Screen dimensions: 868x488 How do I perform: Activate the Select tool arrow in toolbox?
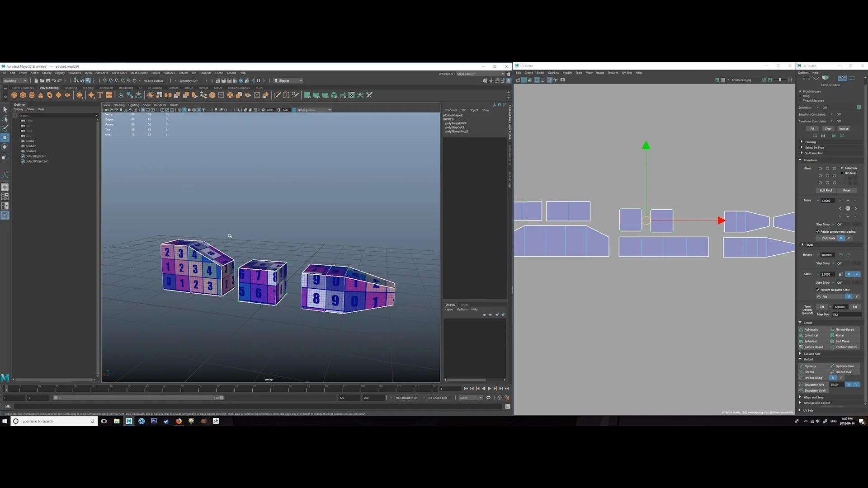click(5, 109)
